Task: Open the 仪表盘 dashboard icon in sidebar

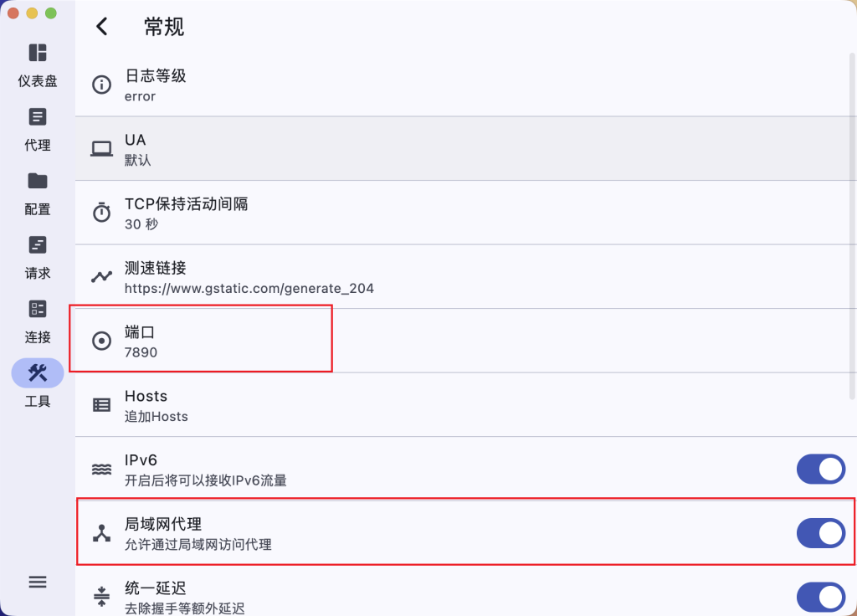Action: coord(37,53)
